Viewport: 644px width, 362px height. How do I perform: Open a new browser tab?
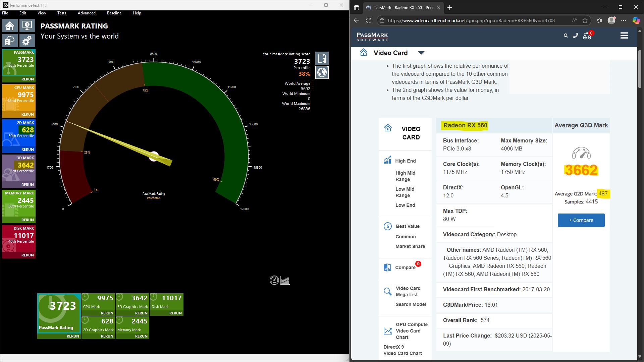pyautogui.click(x=449, y=7)
